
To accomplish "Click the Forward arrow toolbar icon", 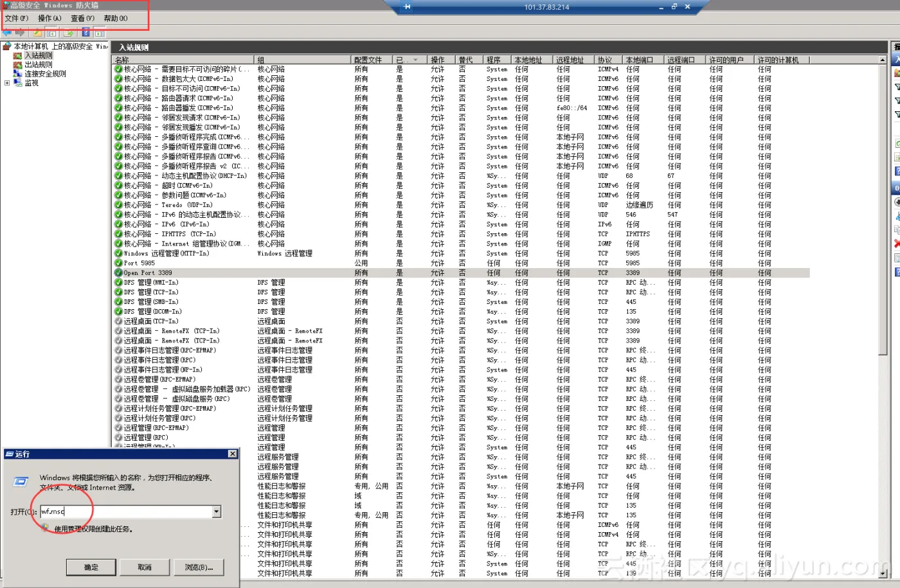I will click(x=21, y=33).
